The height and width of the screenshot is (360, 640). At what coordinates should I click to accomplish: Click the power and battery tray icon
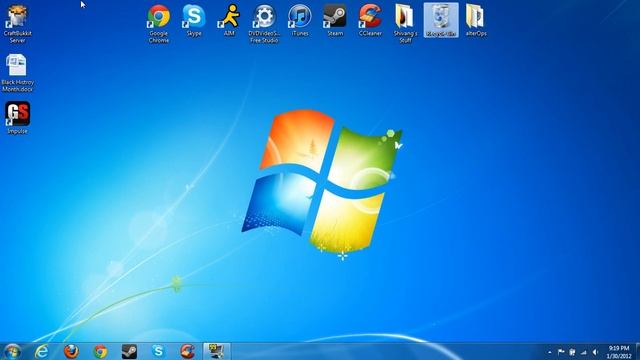(x=572, y=352)
